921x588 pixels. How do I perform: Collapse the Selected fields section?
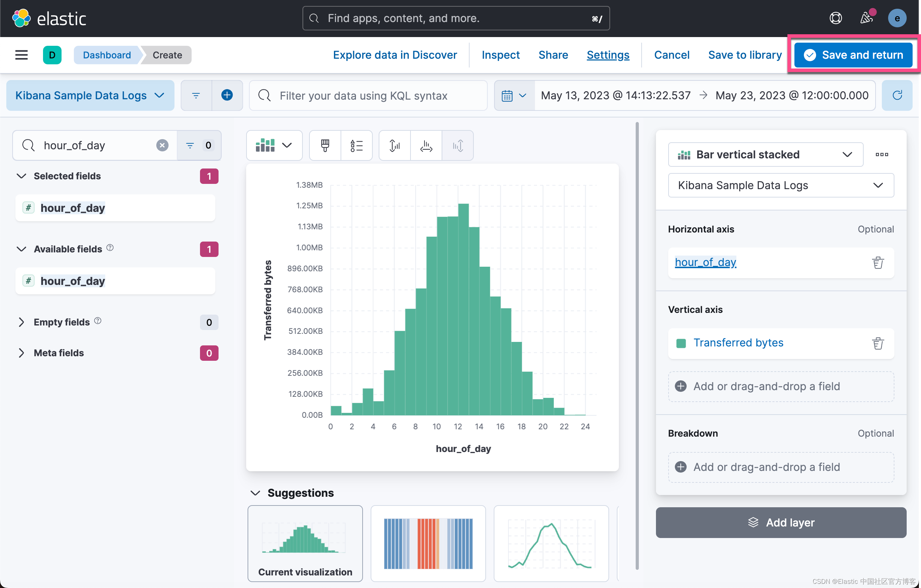click(x=21, y=176)
